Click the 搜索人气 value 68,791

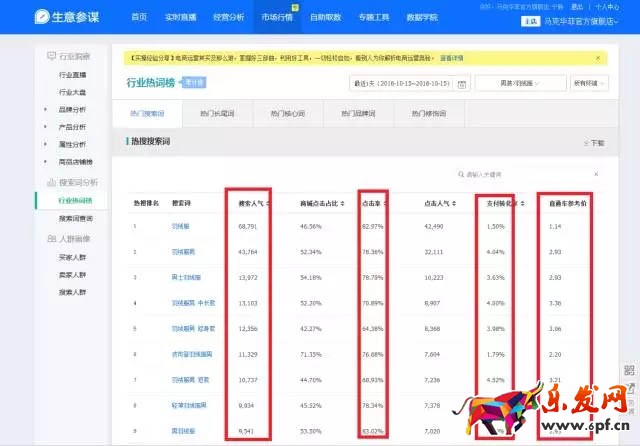point(248,226)
